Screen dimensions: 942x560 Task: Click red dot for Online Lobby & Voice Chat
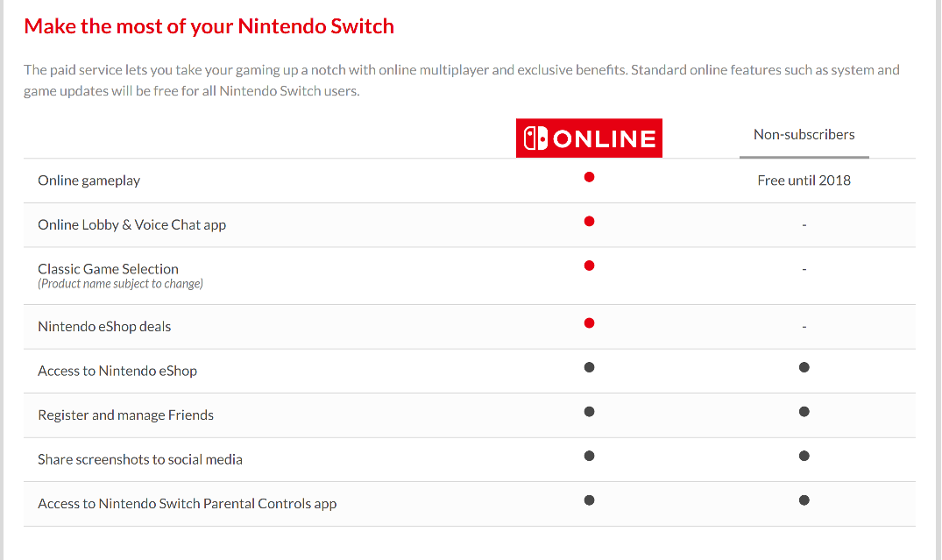pyautogui.click(x=589, y=221)
